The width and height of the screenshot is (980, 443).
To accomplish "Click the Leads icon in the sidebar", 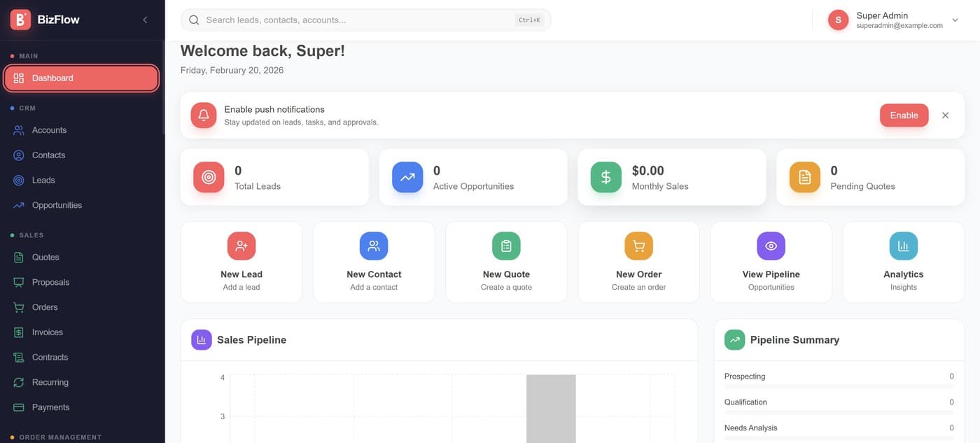I will tap(18, 180).
